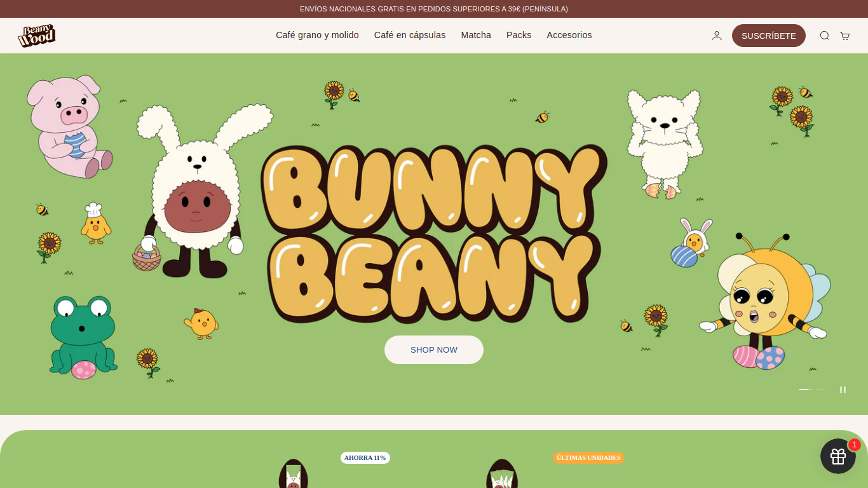The image size is (868, 488).
Task: Open Café grano y molido menu
Action: pyautogui.click(x=317, y=35)
